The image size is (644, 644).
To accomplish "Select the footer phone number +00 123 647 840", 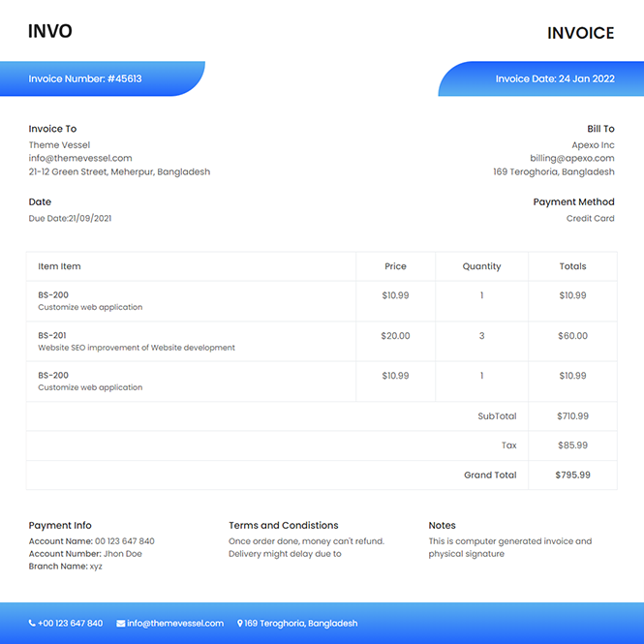I will click(71, 624).
